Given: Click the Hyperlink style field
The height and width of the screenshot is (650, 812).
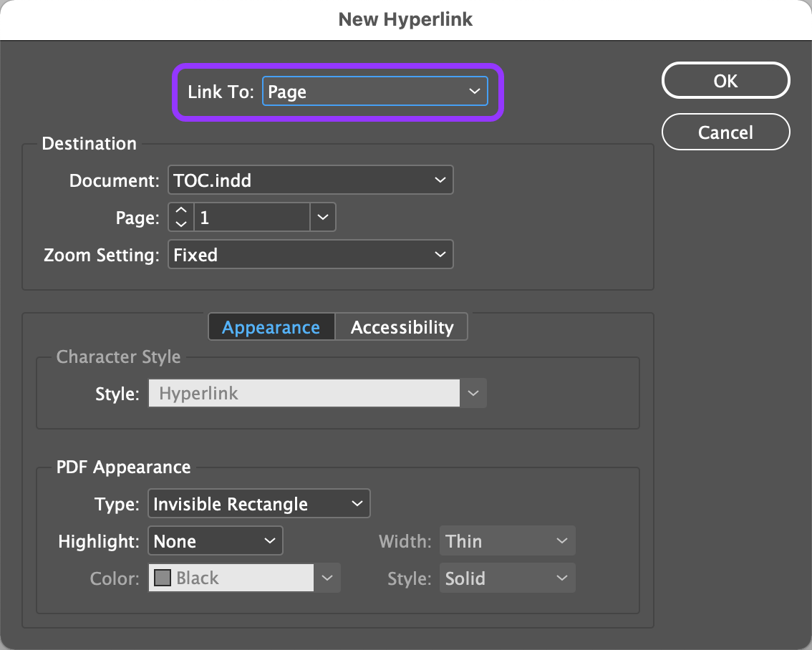Looking at the screenshot, I should coord(304,393).
